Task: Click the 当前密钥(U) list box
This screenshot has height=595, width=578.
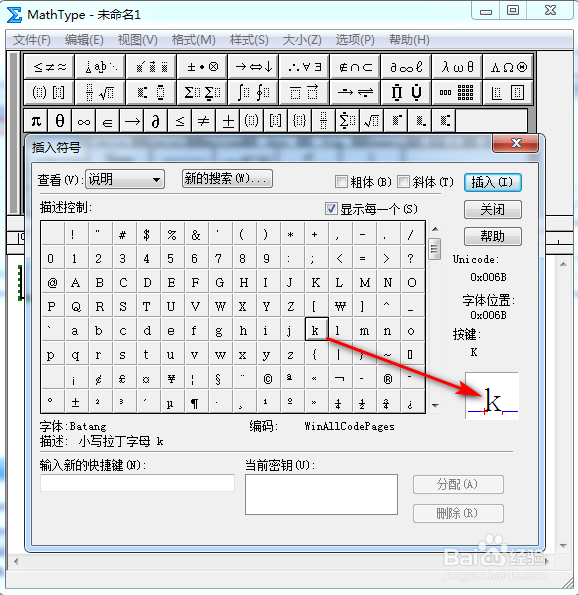Action: pos(321,494)
